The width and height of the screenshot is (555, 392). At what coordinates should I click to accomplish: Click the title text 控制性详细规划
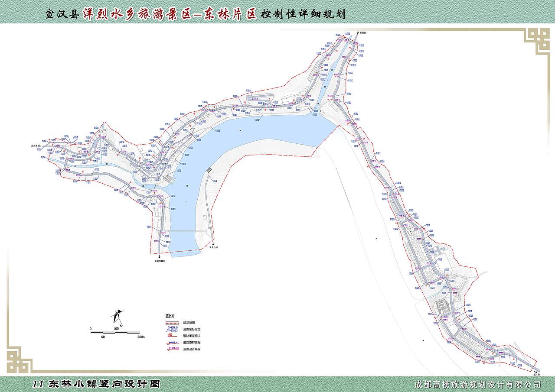pos(303,14)
